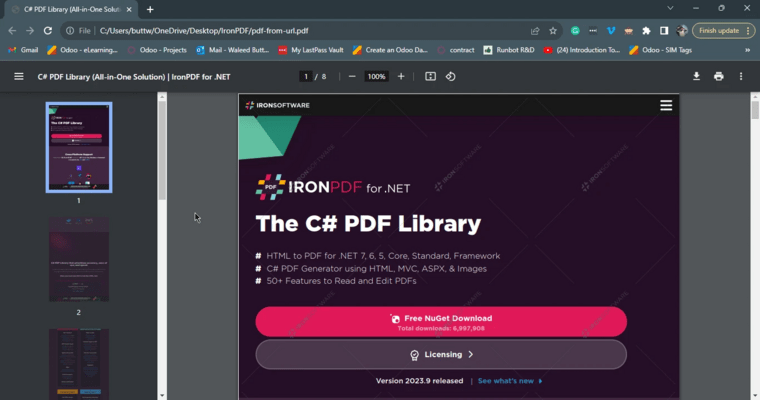The height and width of the screenshot is (400, 760).
Task: Open hamburger menu in IronSoftware page
Action: [666, 105]
